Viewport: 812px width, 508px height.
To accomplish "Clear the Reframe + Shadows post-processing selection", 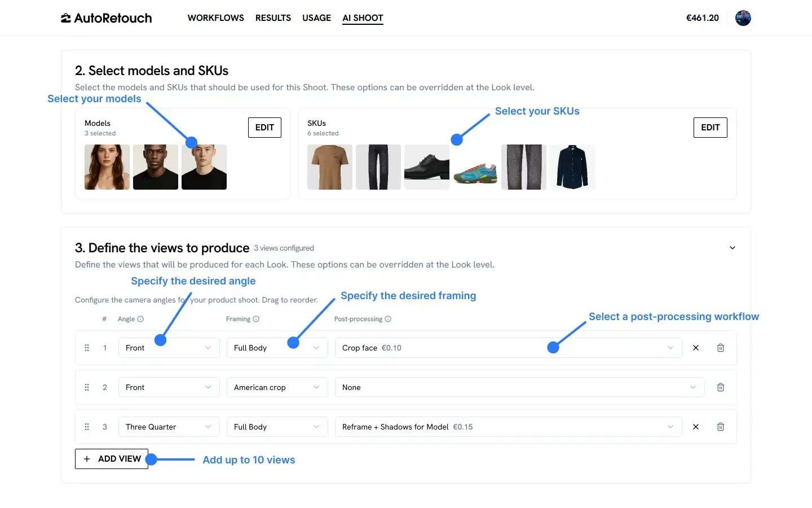I will pyautogui.click(x=695, y=427).
